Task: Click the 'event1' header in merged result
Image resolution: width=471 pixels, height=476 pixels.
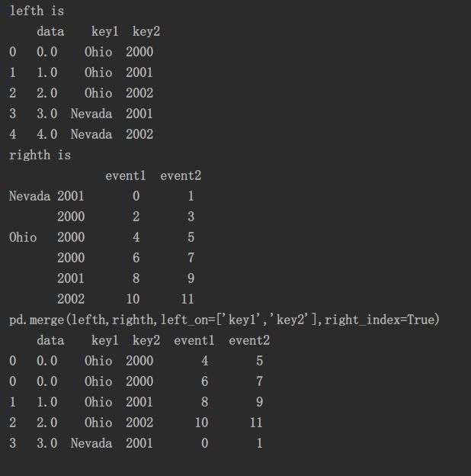Action: point(194,340)
